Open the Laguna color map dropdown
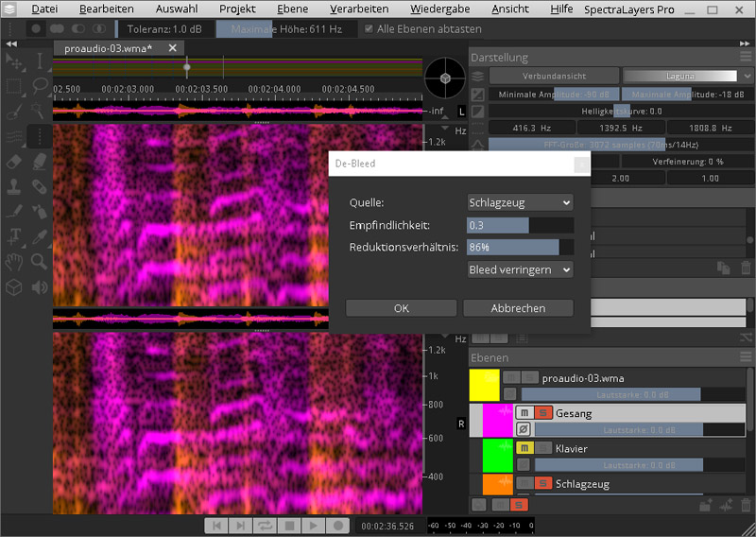Screen dimensions: 756x537 (679, 76)
